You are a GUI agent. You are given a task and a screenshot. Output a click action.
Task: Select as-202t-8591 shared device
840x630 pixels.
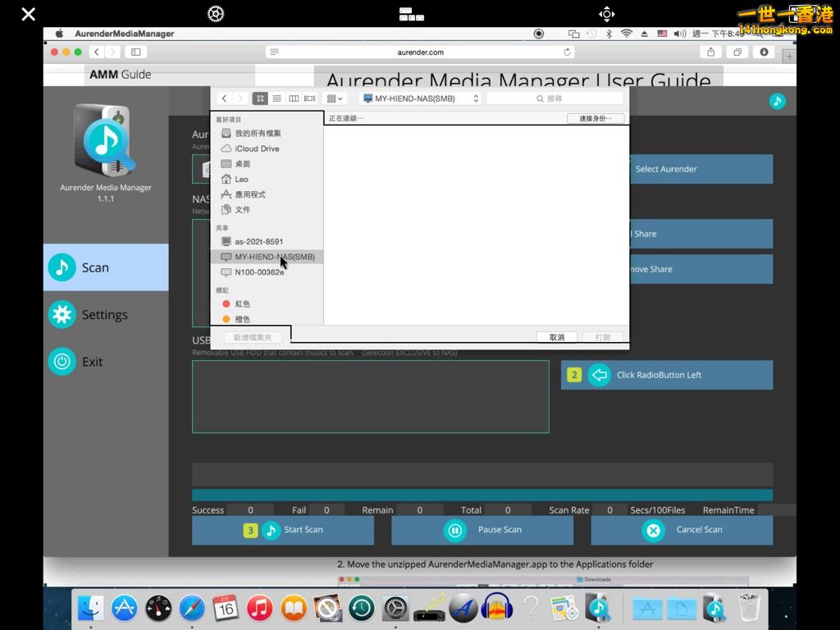pyautogui.click(x=258, y=241)
